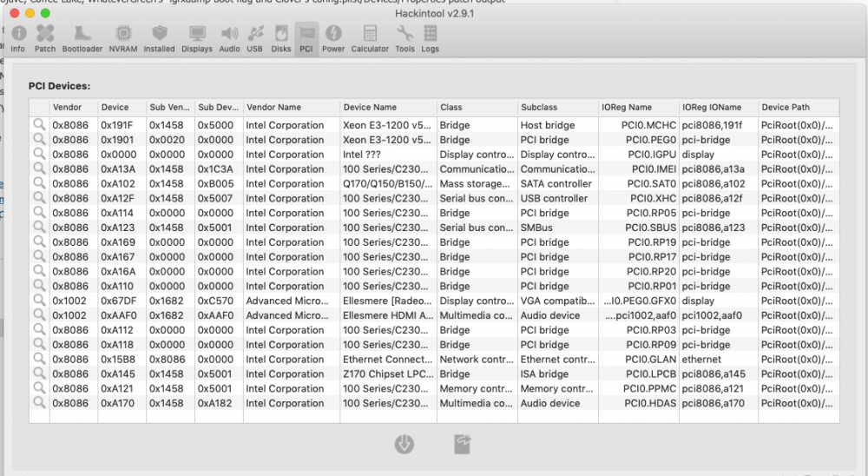Open the Power toolbar section
This screenshot has width=868, height=476.
coord(333,39)
